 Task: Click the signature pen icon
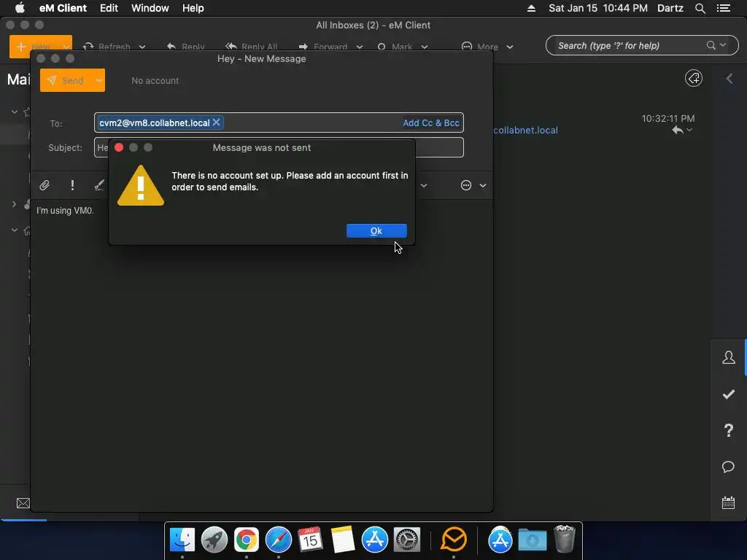(99, 185)
